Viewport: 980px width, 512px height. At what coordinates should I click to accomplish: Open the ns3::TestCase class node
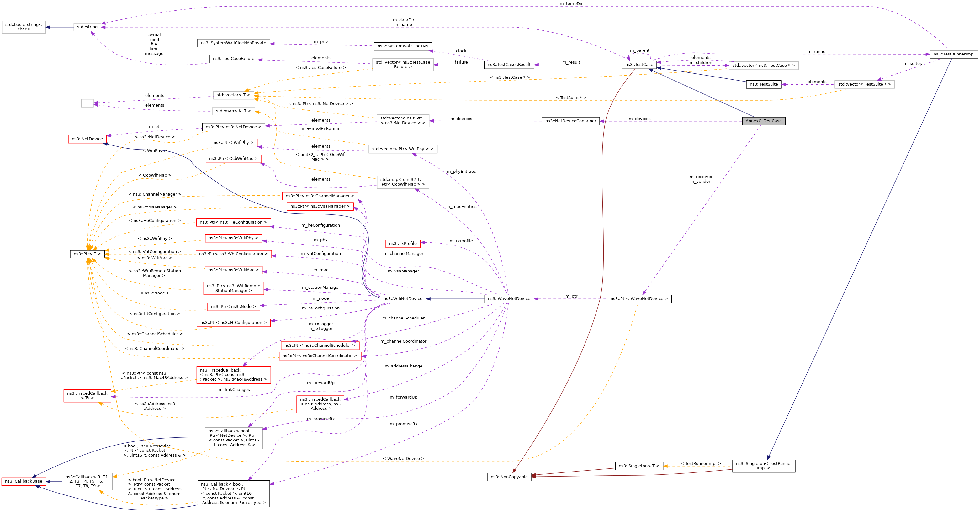pyautogui.click(x=639, y=65)
